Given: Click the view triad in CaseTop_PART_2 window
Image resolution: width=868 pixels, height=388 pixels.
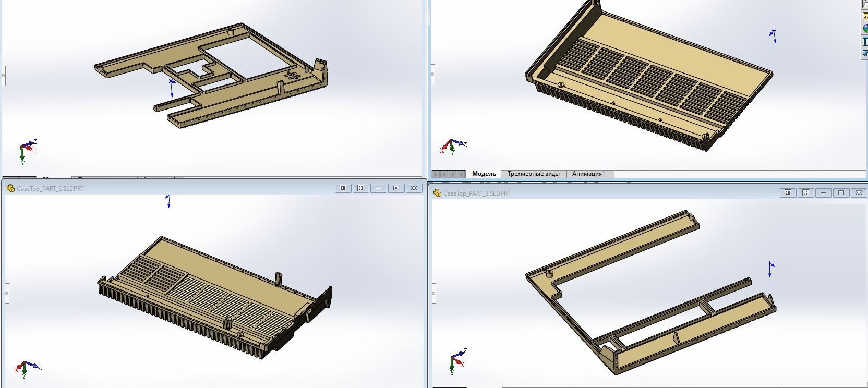Looking at the screenshot, I should (28, 367).
